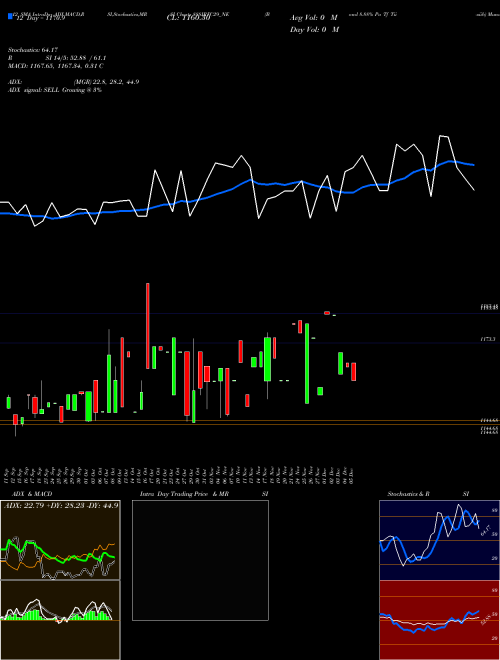Click the '12 Day = 1170.9' average label
Viewport: 500px width, 660px height.
(x=40, y=18)
